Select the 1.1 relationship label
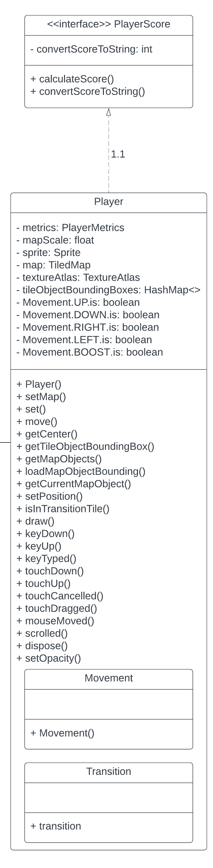 [x=118, y=154]
